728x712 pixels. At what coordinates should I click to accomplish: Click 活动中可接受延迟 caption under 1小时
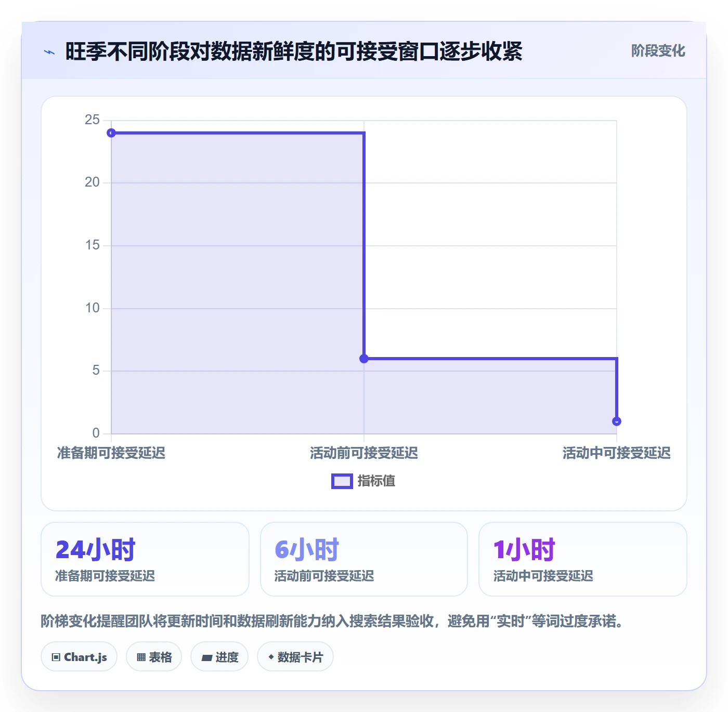click(543, 576)
